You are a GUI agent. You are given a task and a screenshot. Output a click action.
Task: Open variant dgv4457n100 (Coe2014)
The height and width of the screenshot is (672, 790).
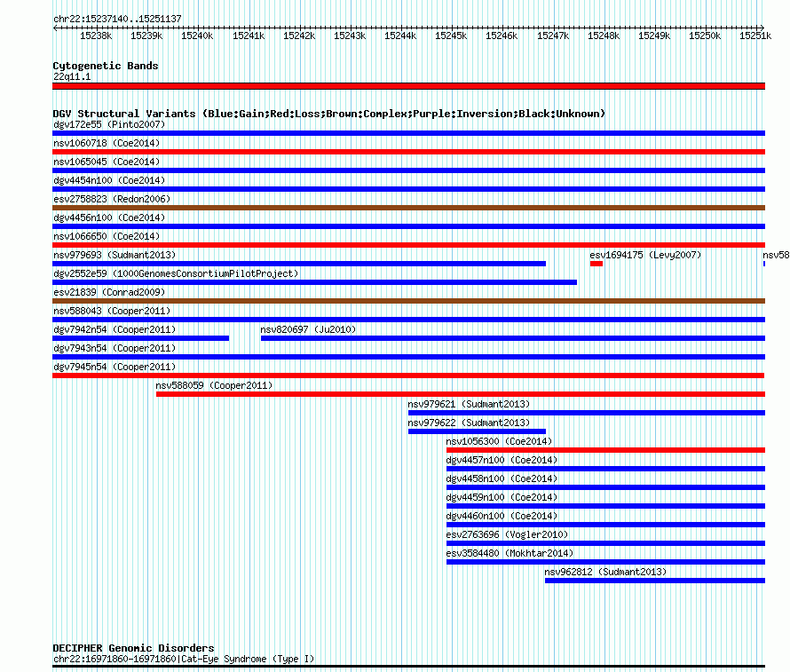pos(502,460)
